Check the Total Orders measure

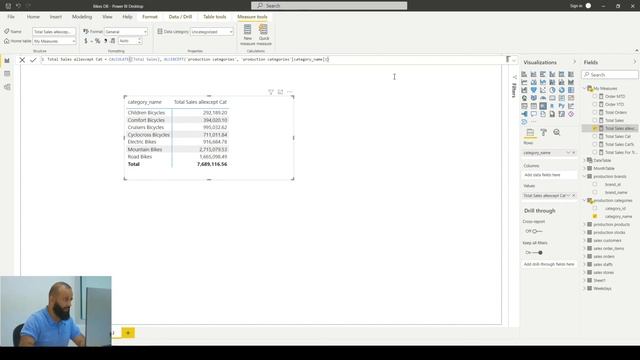click(595, 112)
